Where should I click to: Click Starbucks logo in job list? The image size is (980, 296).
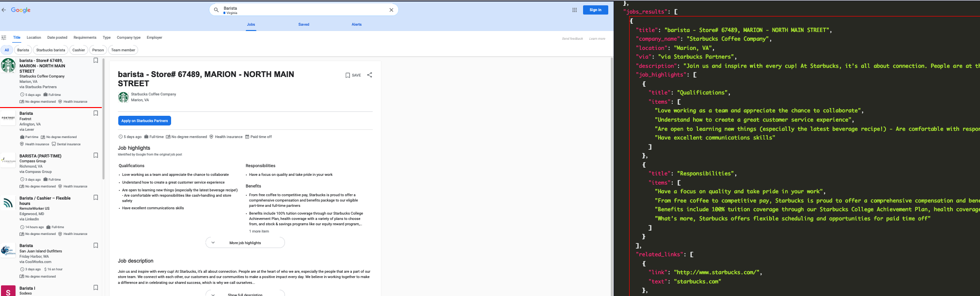click(x=8, y=65)
